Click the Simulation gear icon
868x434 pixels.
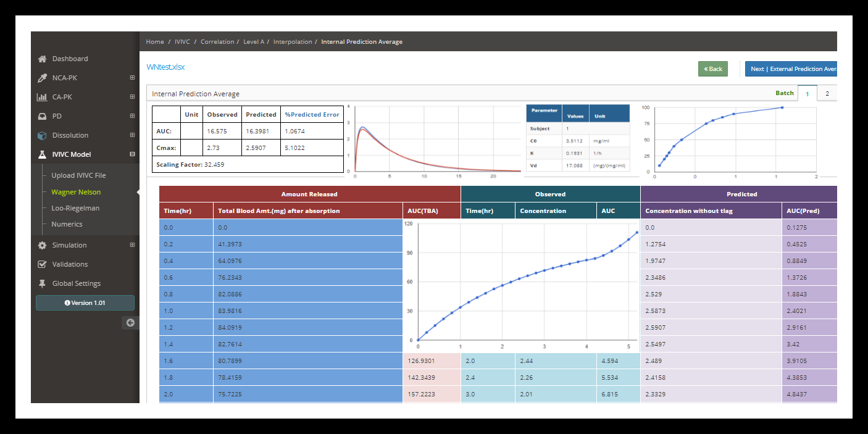tap(42, 246)
